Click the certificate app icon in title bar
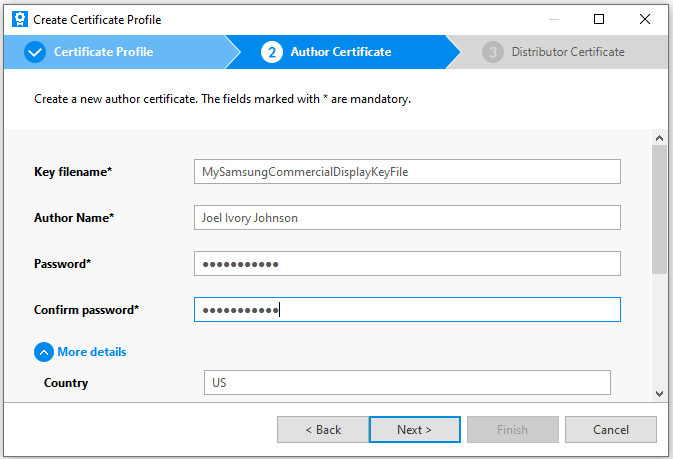 (x=18, y=19)
